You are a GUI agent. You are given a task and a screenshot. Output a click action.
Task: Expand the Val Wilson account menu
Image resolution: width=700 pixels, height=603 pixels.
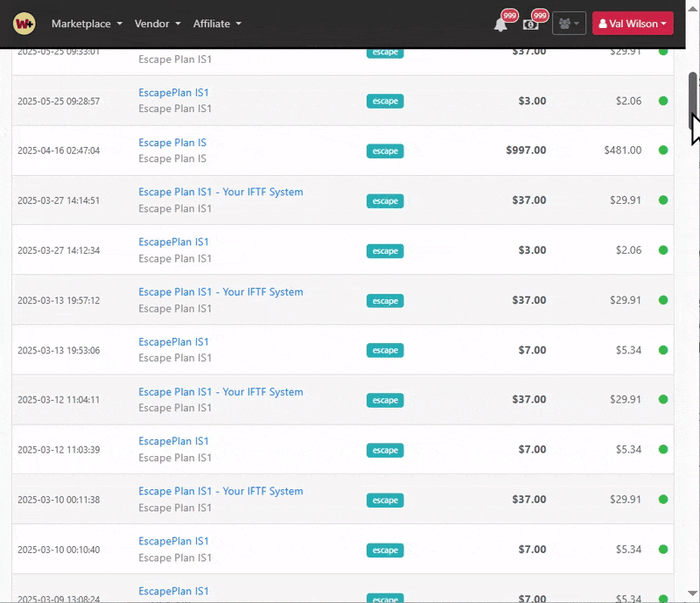pyautogui.click(x=632, y=24)
